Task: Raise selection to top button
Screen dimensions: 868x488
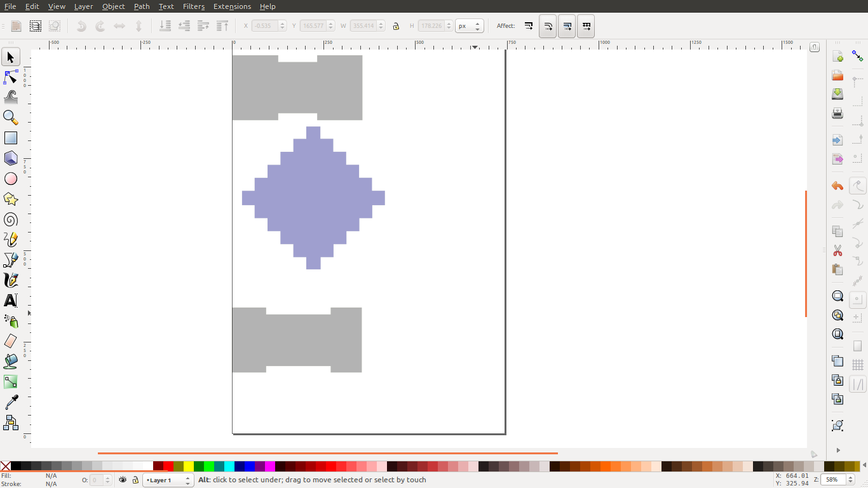Action: pyautogui.click(x=222, y=26)
